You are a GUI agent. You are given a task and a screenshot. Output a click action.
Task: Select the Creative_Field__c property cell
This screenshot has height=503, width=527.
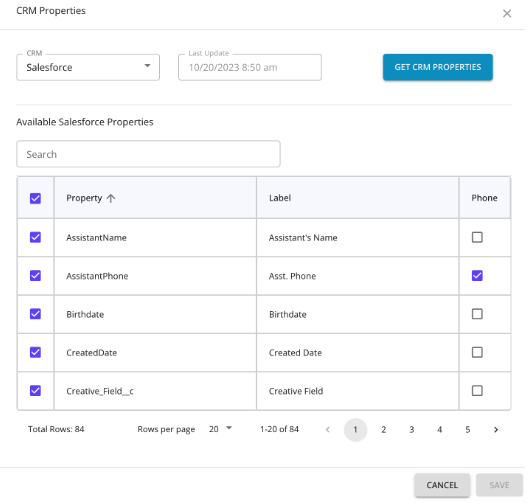(155, 391)
